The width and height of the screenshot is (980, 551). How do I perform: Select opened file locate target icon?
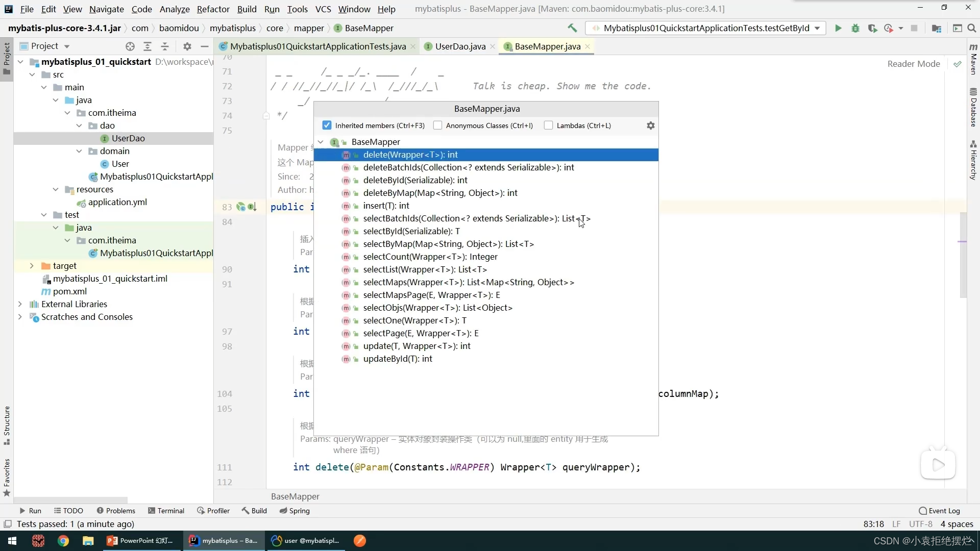(x=130, y=46)
